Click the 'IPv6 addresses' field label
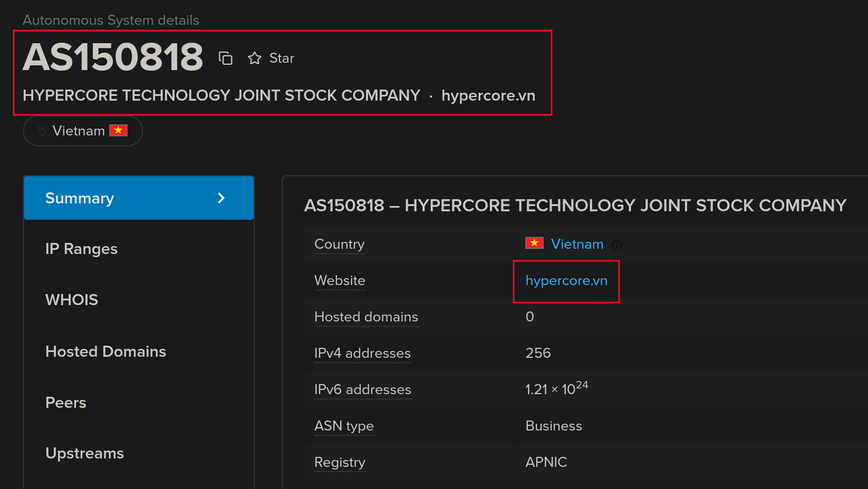This screenshot has height=489, width=868. tap(363, 390)
